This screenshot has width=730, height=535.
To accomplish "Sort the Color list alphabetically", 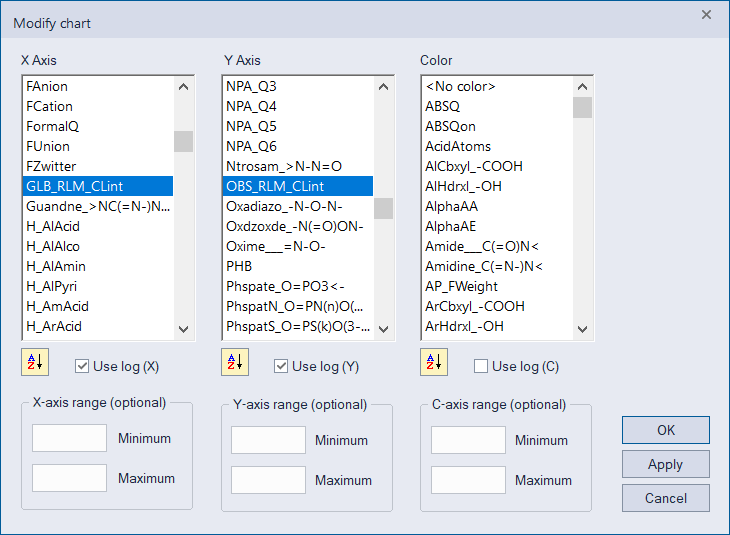I will (434, 362).
